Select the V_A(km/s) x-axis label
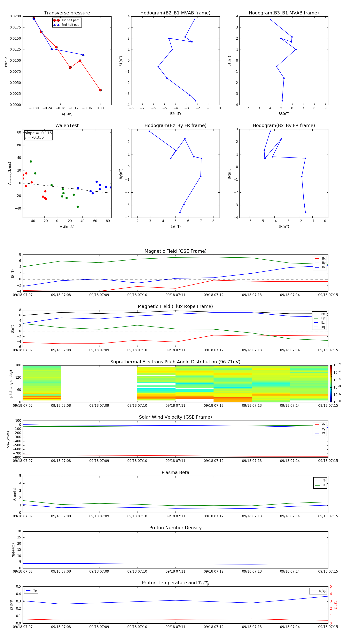This screenshot has height=644, width=351. click(x=67, y=227)
